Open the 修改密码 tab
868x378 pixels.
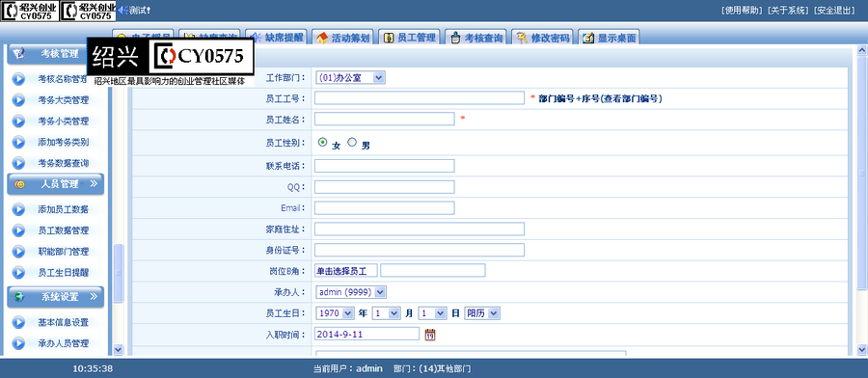pos(542,38)
